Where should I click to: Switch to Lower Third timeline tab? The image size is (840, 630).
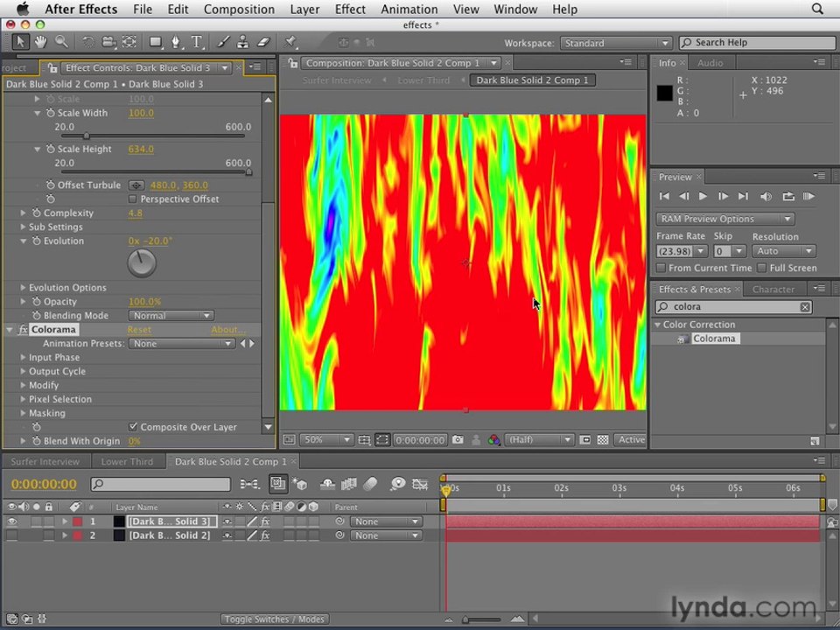[127, 461]
